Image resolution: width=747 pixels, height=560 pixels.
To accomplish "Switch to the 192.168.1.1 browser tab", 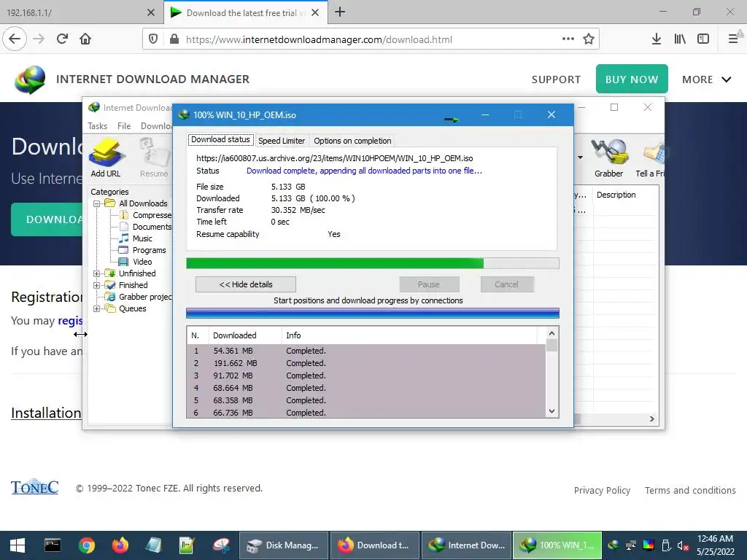I will coord(81,12).
